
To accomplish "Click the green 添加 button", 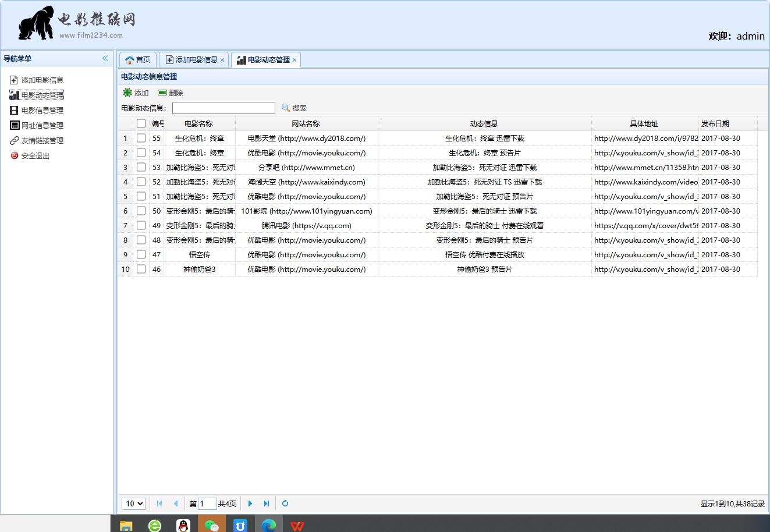I will coord(136,93).
